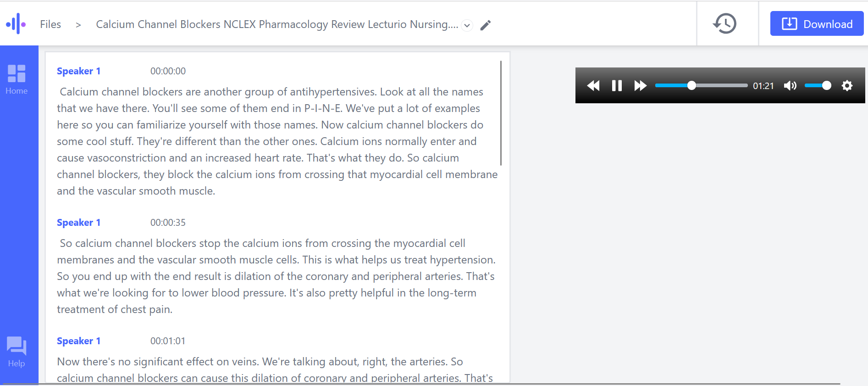The width and height of the screenshot is (868, 386).
Task: Open the Home sidebar icon
Action: 17,79
